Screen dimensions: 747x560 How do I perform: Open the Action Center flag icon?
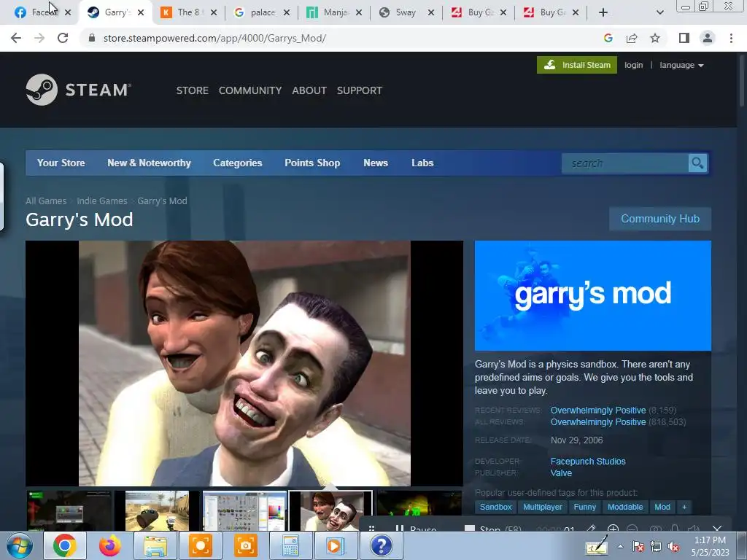[x=638, y=547]
